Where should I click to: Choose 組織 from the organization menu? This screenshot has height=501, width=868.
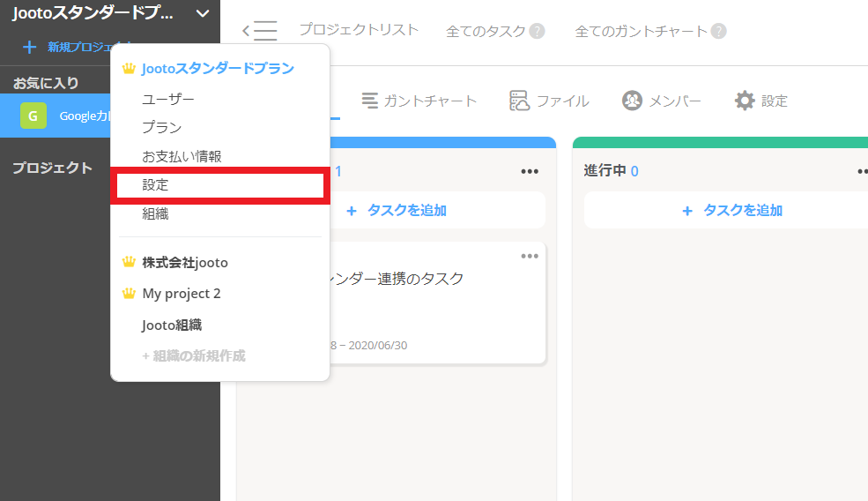(x=155, y=214)
